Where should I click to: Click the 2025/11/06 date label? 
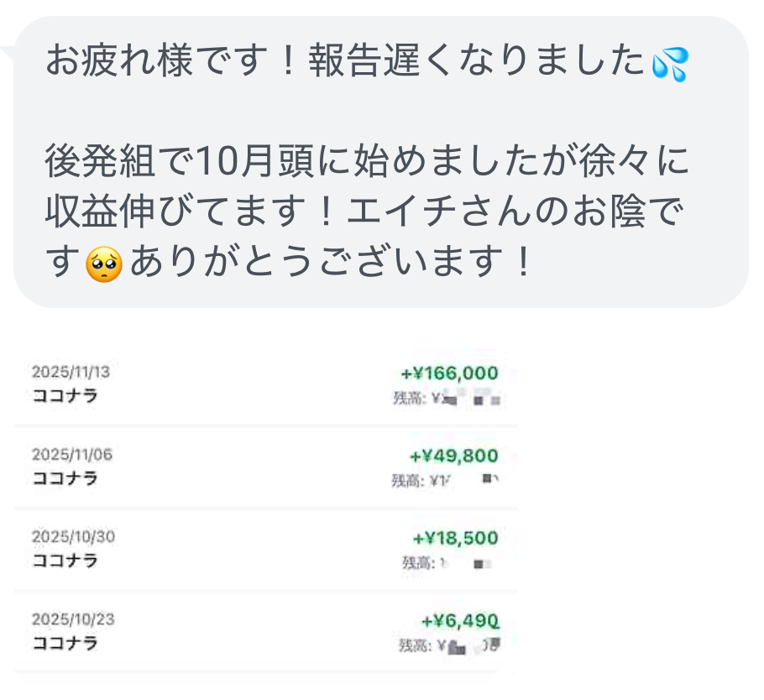(71, 455)
